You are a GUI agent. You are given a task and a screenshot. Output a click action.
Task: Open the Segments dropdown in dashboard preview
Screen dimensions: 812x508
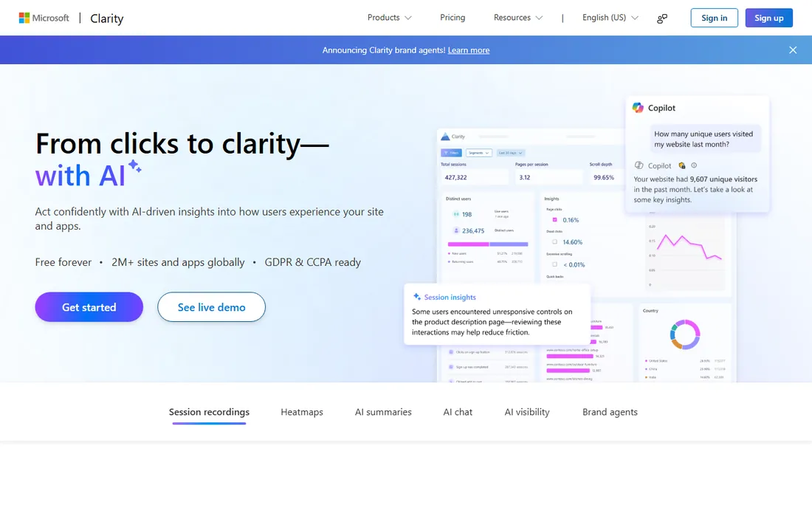point(479,153)
